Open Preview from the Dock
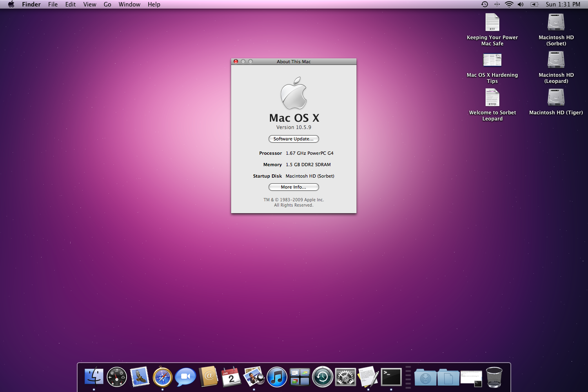The width and height of the screenshot is (588, 392). 254,376
